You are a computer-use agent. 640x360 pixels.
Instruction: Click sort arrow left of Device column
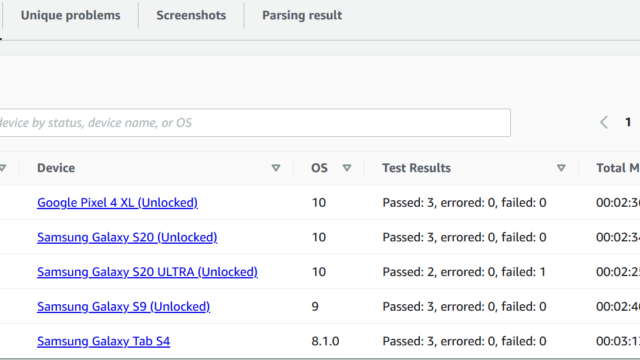(2, 168)
